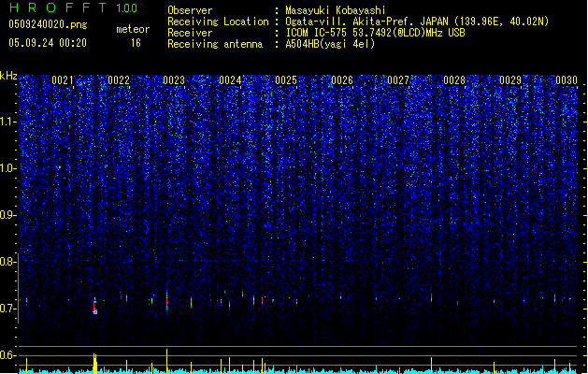This screenshot has height=374, width=588.
Task: Click the Observer label
Action: pyautogui.click(x=190, y=10)
